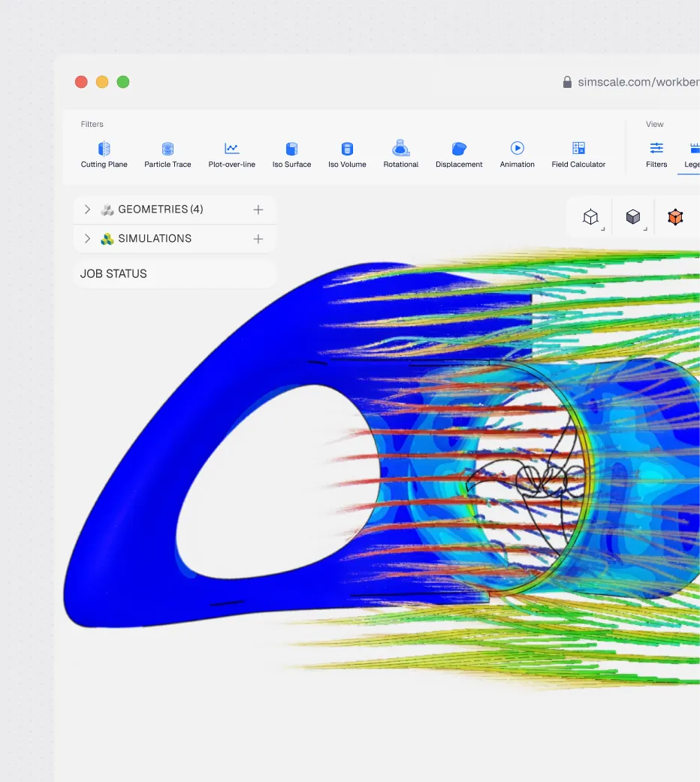Minimize window with yellow button
This screenshot has height=782, width=700.
click(x=102, y=82)
